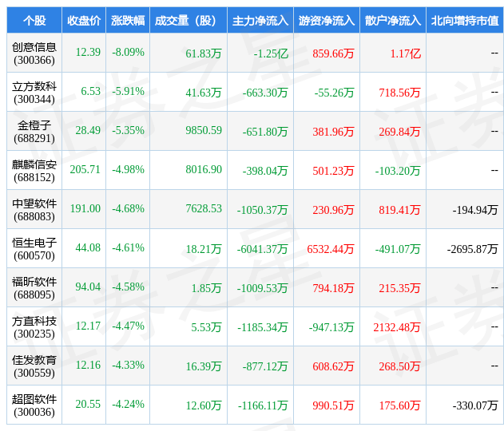The width and height of the screenshot is (504, 431).
Task: Click the 涨跌幅 column header
Action: pos(128,21)
